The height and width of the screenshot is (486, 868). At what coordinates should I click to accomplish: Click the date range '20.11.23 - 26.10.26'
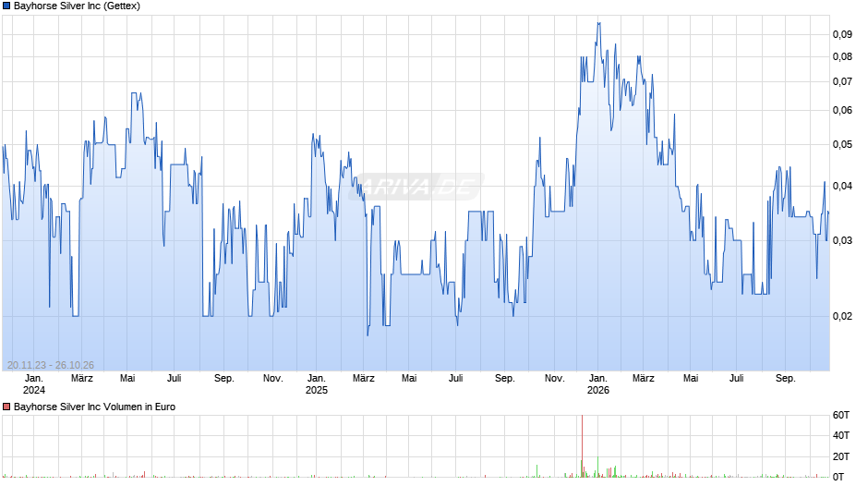pyautogui.click(x=51, y=365)
